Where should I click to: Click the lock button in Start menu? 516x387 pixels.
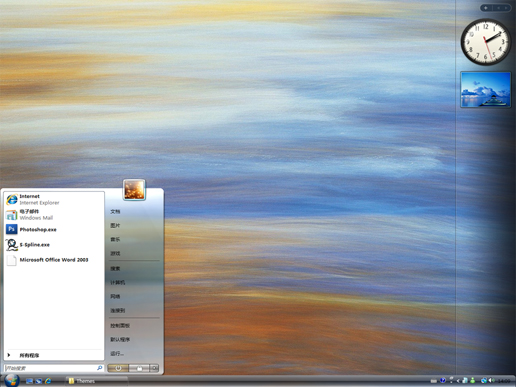click(x=139, y=368)
